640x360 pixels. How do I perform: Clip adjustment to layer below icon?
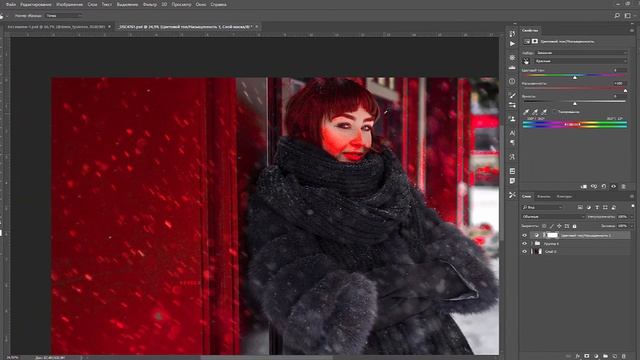(x=584, y=187)
